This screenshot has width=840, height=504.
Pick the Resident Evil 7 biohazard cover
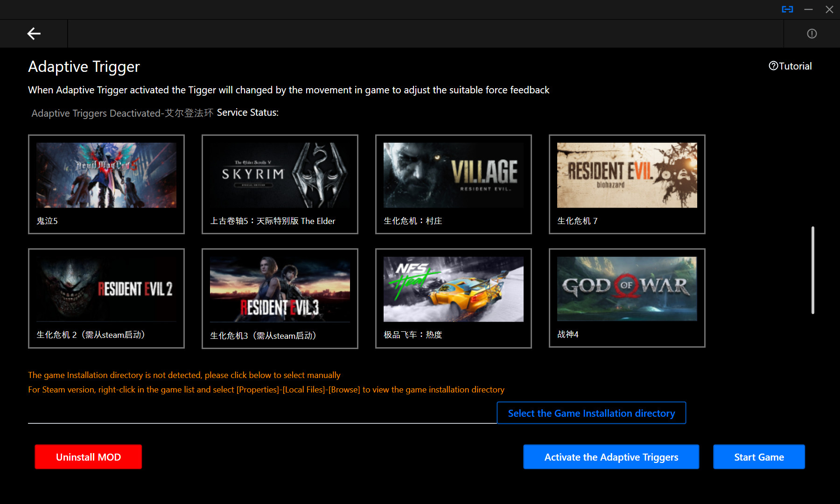tap(627, 175)
